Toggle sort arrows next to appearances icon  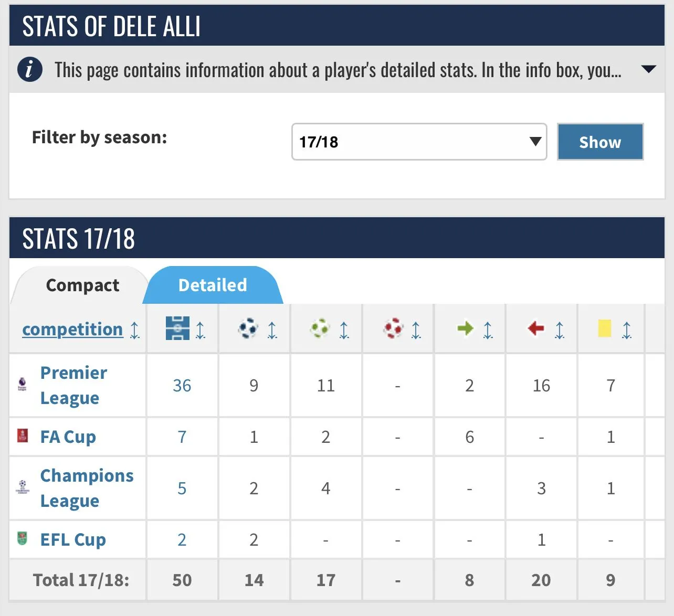(201, 330)
